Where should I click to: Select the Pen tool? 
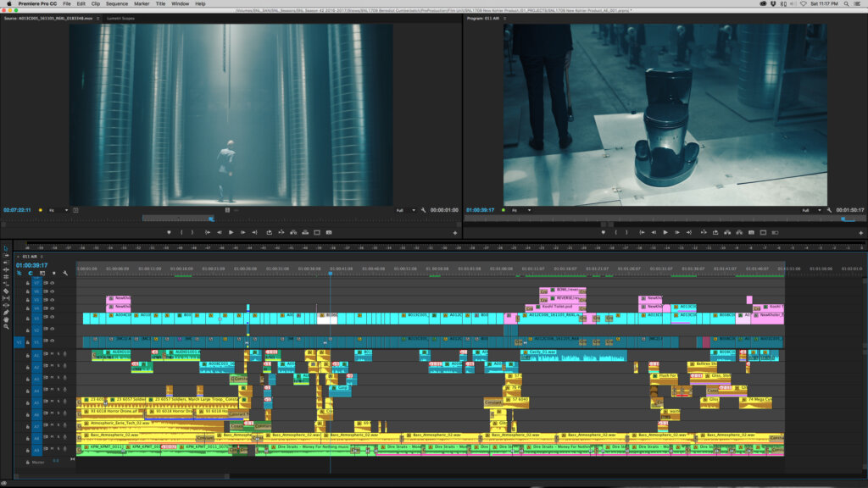pyautogui.click(x=6, y=313)
